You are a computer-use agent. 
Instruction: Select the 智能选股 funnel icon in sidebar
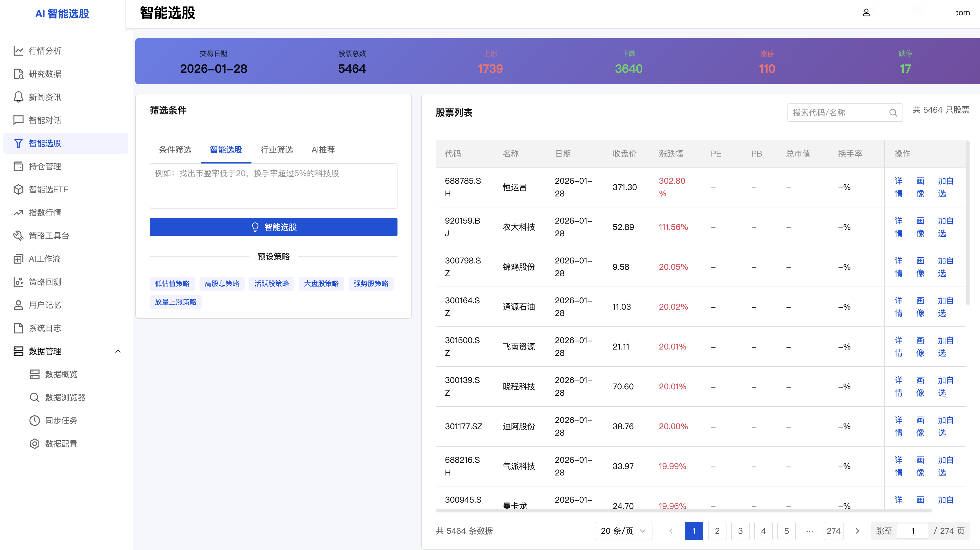18,143
